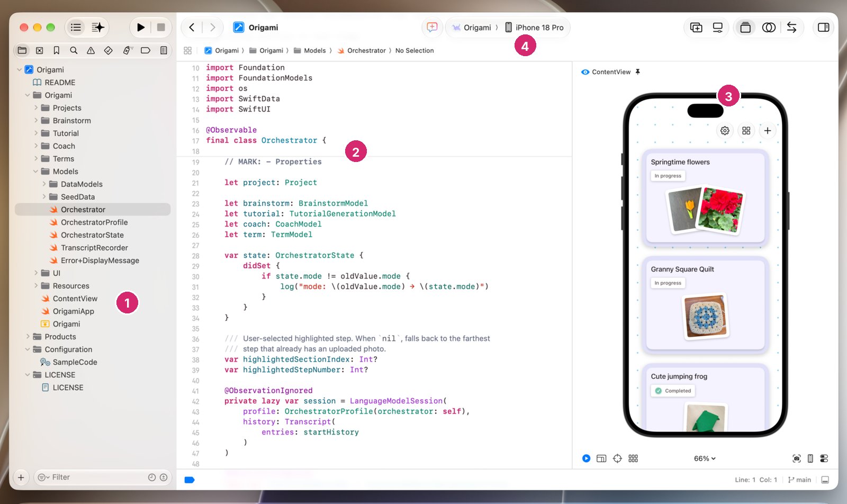Open the source control navigator tab
Image resolution: width=847 pixels, height=504 pixels.
coord(40,50)
